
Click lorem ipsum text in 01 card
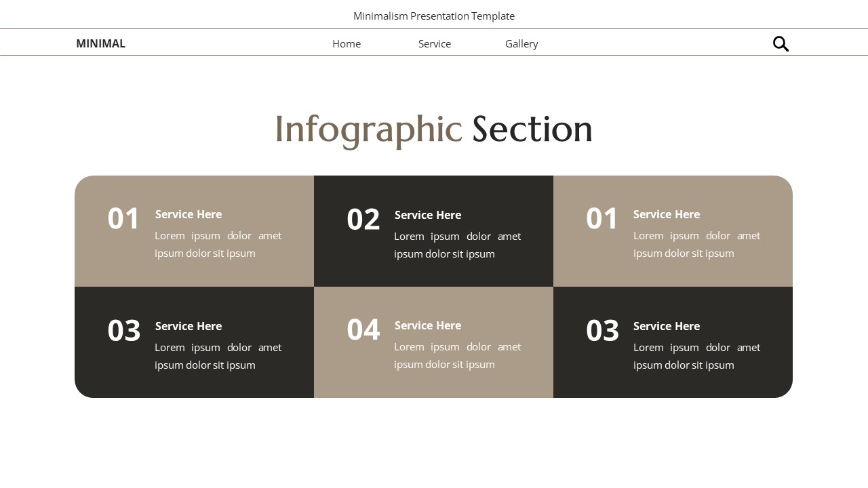(x=218, y=244)
